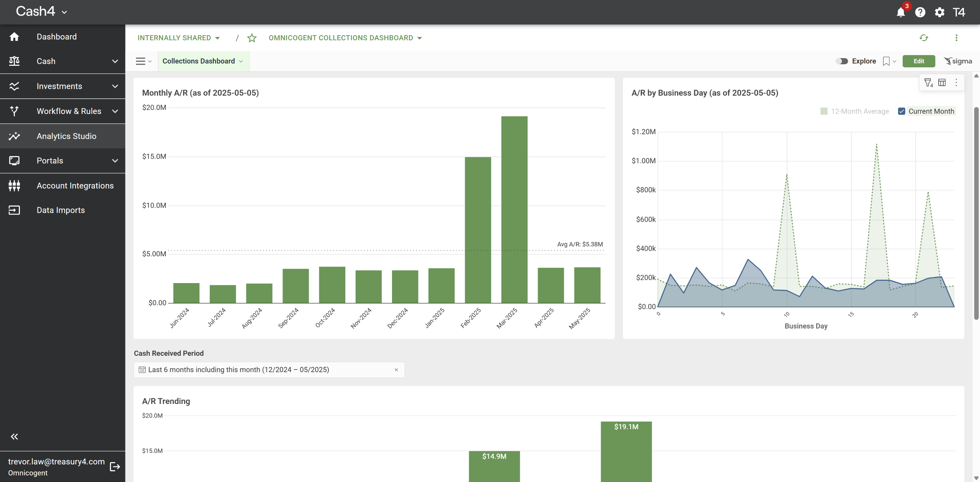Collapse the sidebar with double chevron
Image resolution: width=980 pixels, height=482 pixels.
[15, 436]
